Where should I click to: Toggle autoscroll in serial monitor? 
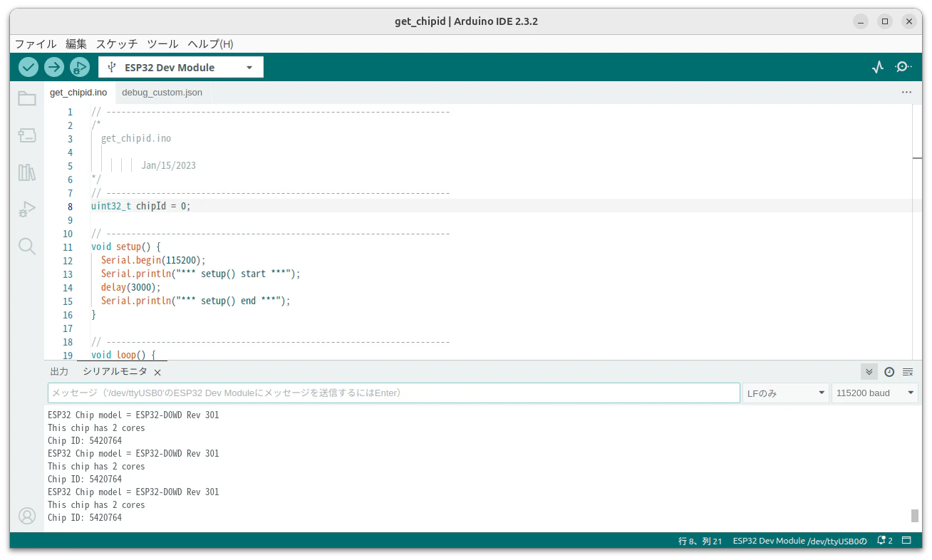(x=869, y=372)
